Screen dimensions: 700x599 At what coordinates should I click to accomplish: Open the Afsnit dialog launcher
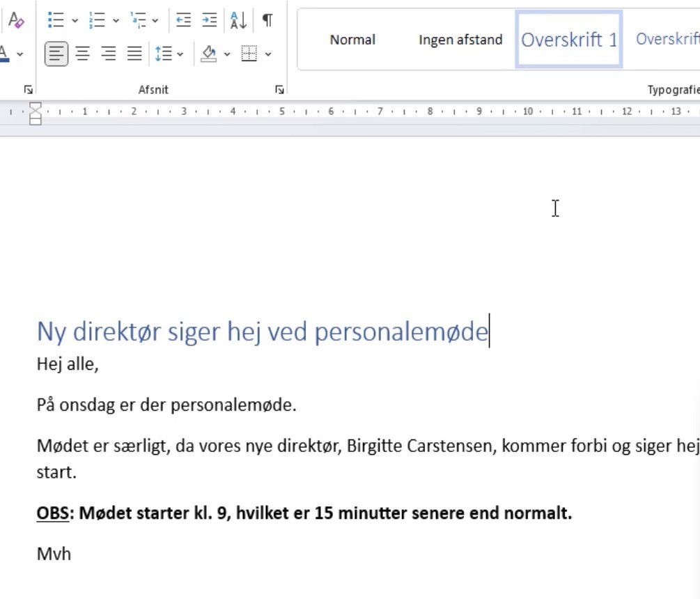pos(279,90)
